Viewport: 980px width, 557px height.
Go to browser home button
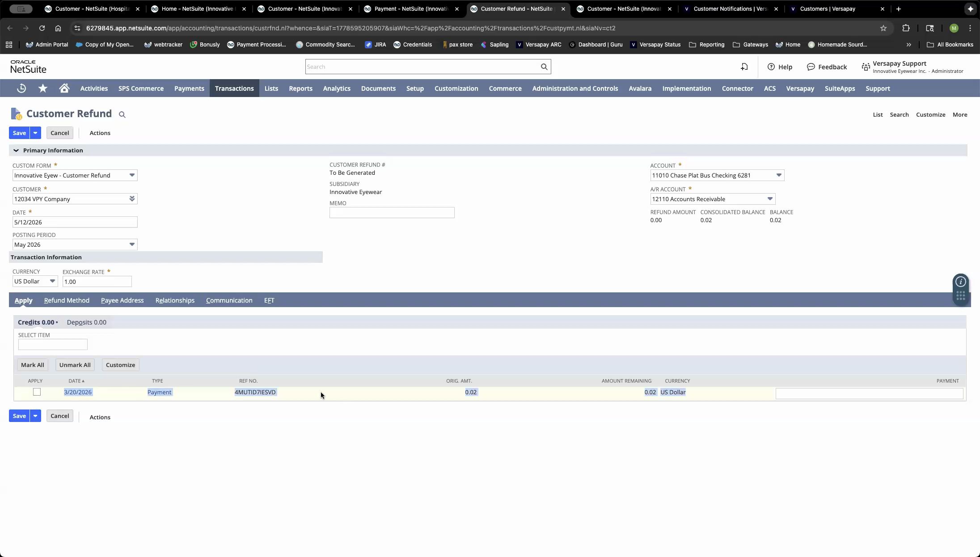[58, 28]
